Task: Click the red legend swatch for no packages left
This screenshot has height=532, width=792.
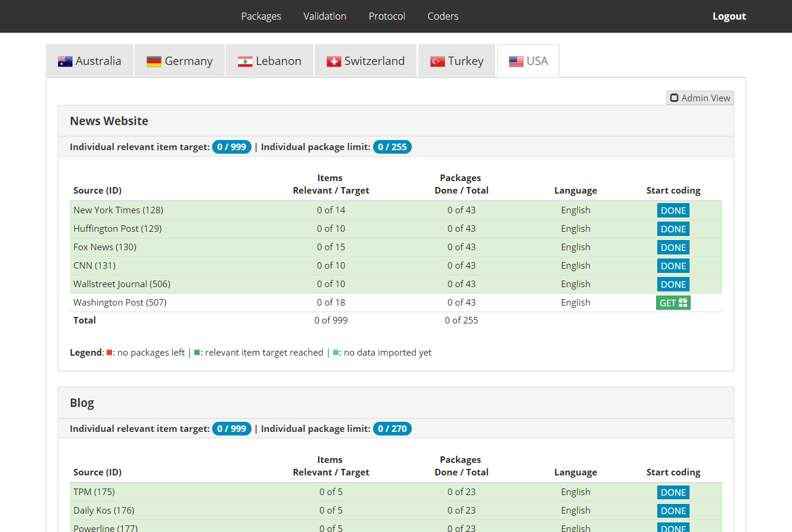Action: (x=110, y=352)
